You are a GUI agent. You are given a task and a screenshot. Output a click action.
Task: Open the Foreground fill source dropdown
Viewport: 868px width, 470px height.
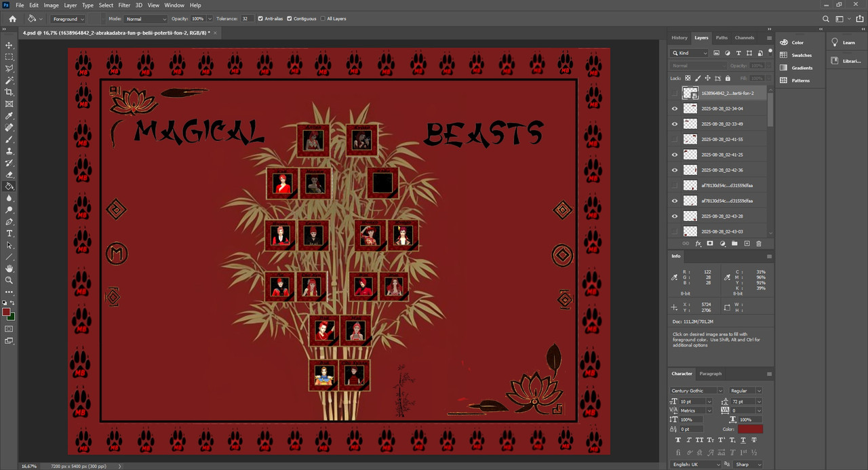coord(67,19)
